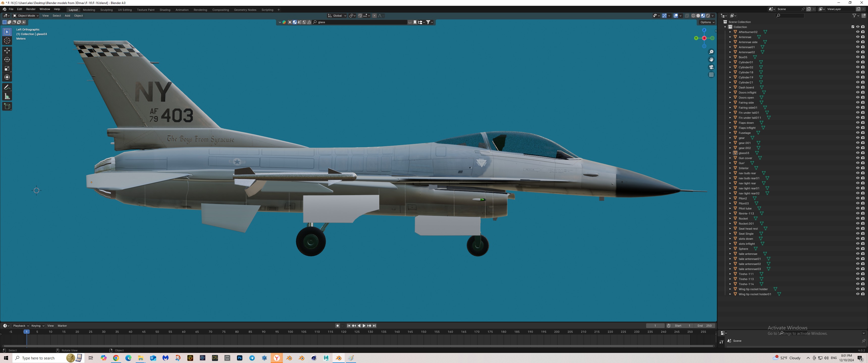Switch to wireframe viewport shading

coord(693,15)
